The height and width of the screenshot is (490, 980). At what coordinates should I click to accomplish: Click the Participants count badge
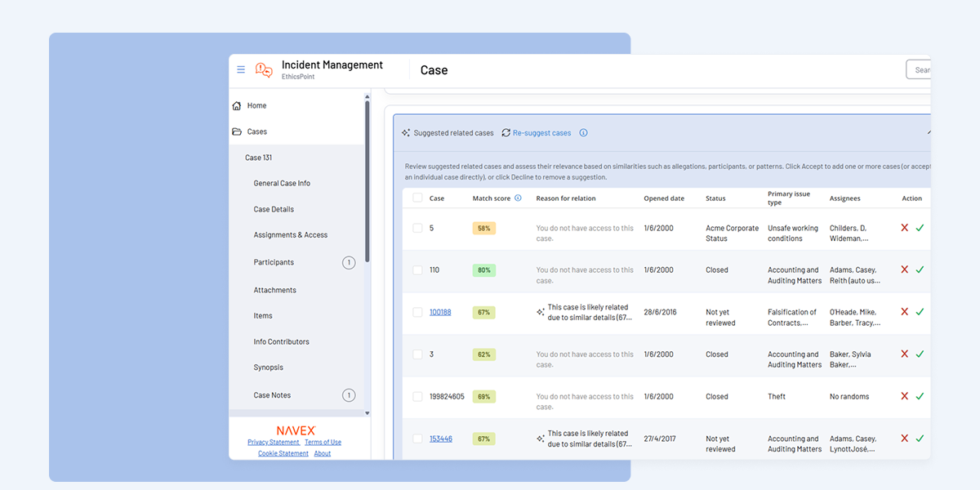tap(349, 262)
